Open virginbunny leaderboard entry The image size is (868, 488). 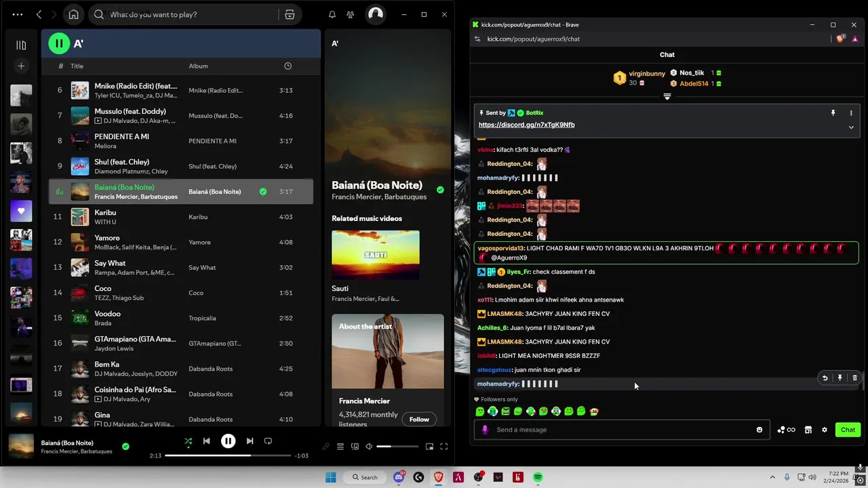[x=639, y=78]
